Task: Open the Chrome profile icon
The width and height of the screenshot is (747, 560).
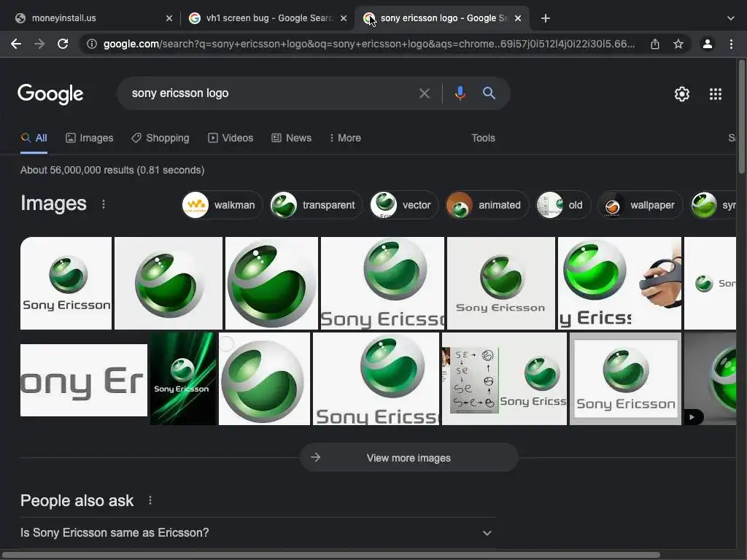Action: (x=708, y=44)
